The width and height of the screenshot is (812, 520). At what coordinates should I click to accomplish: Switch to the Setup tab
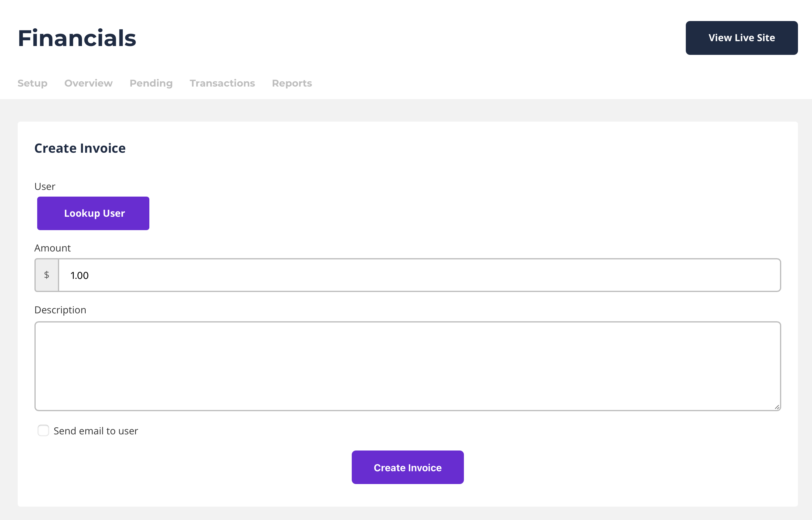32,83
